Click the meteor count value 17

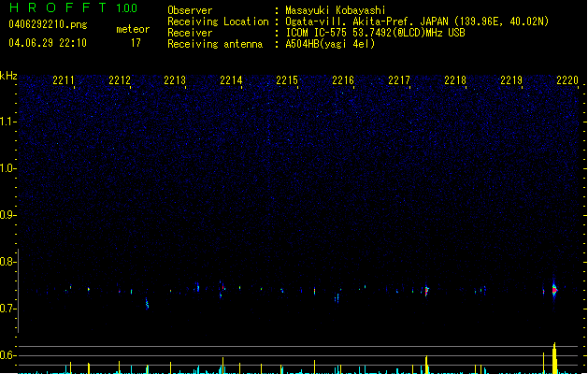click(136, 43)
